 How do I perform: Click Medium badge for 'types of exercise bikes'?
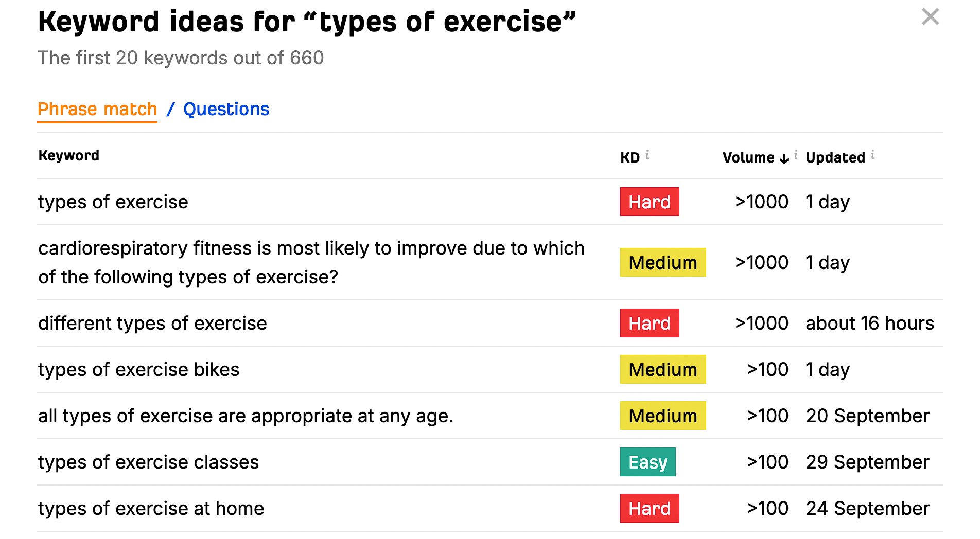pyautogui.click(x=663, y=369)
